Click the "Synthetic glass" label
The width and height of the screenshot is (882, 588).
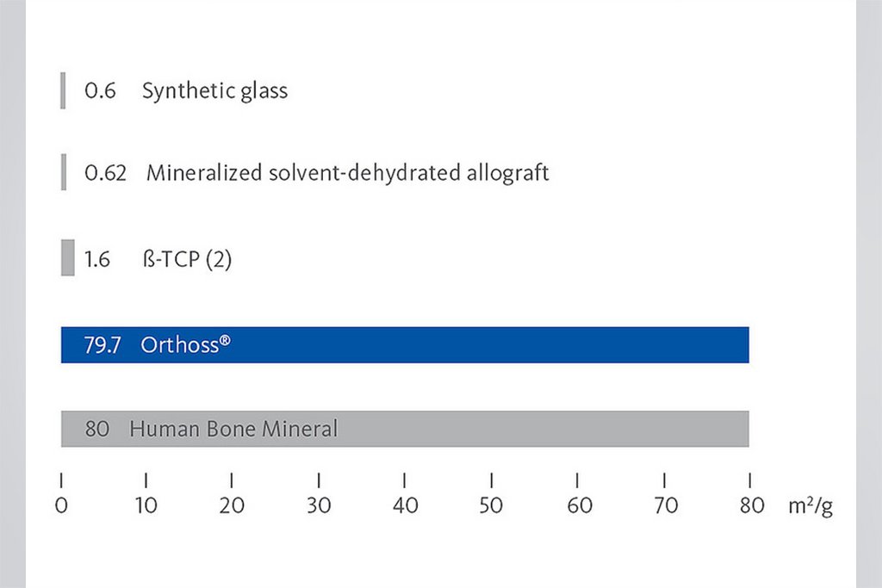coord(214,91)
